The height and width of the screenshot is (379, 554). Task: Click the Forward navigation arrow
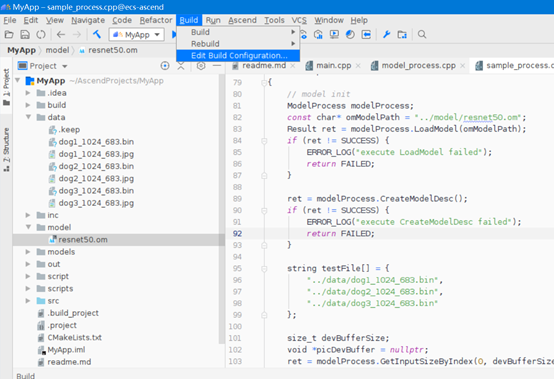click(77, 34)
